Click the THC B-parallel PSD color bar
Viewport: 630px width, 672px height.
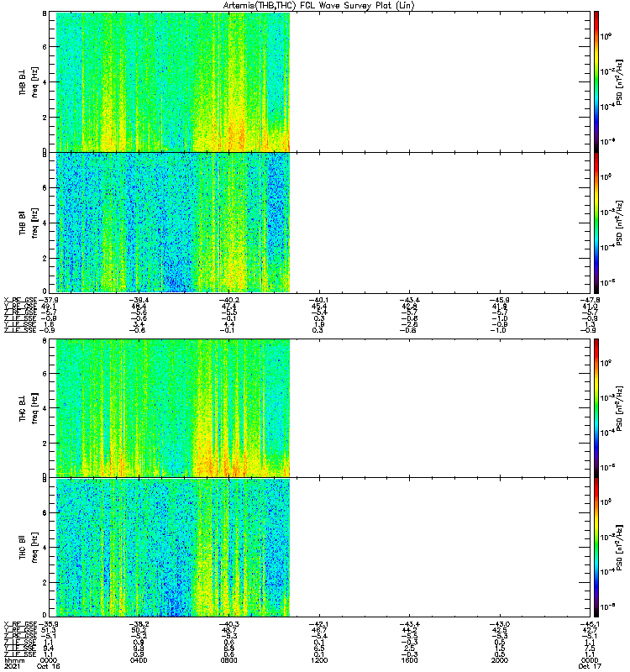(x=596, y=548)
